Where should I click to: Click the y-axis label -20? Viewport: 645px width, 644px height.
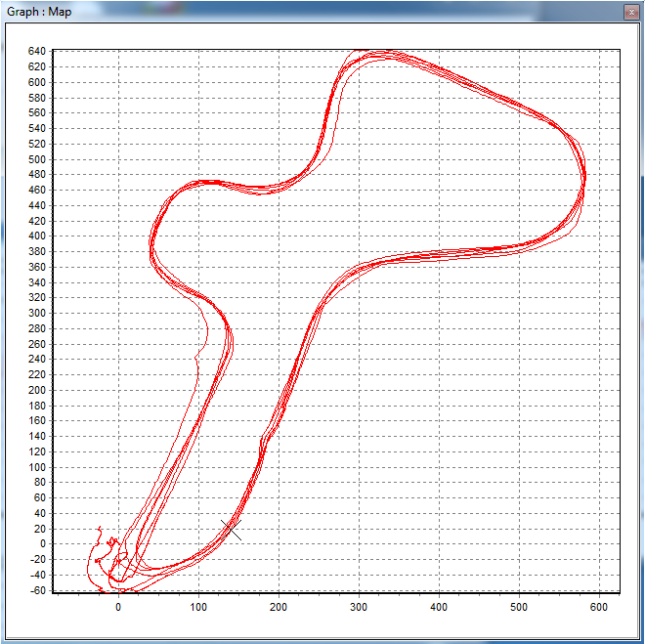click(x=36, y=559)
